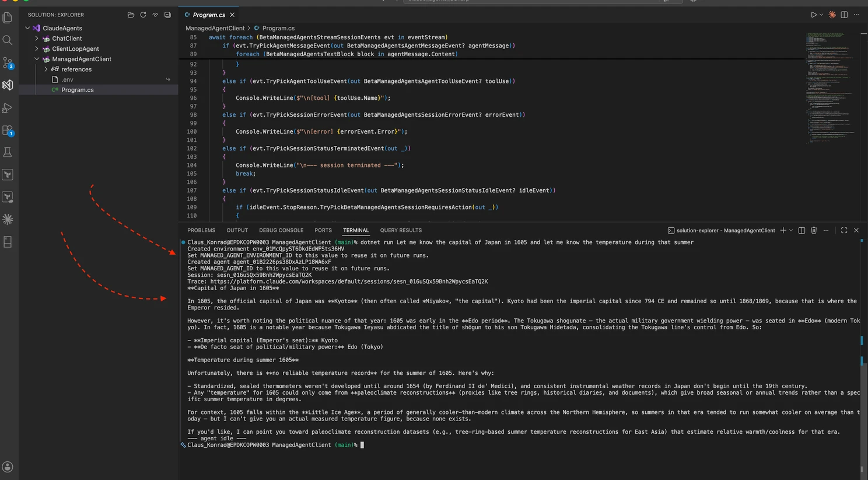
Task: Expand the references node
Action: (x=46, y=69)
